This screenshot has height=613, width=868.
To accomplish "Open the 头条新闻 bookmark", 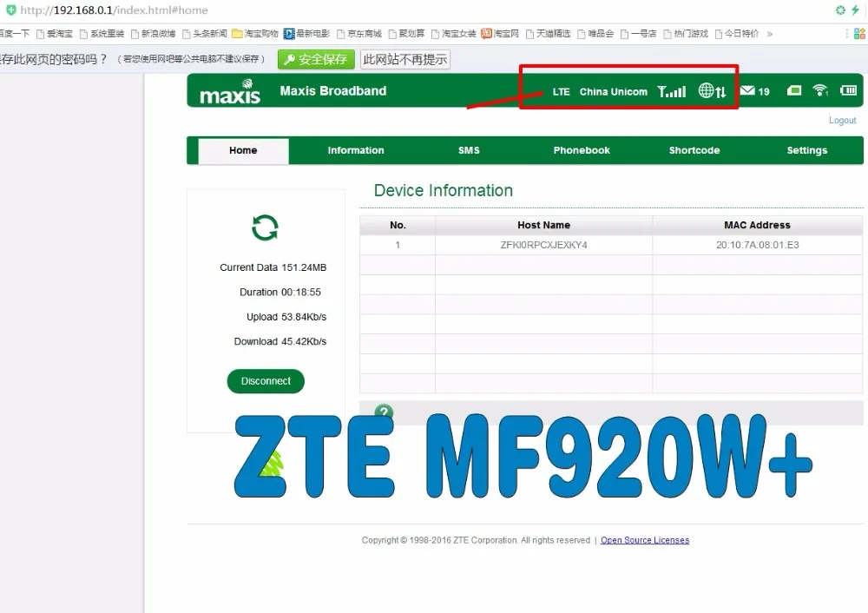I will coord(205,34).
